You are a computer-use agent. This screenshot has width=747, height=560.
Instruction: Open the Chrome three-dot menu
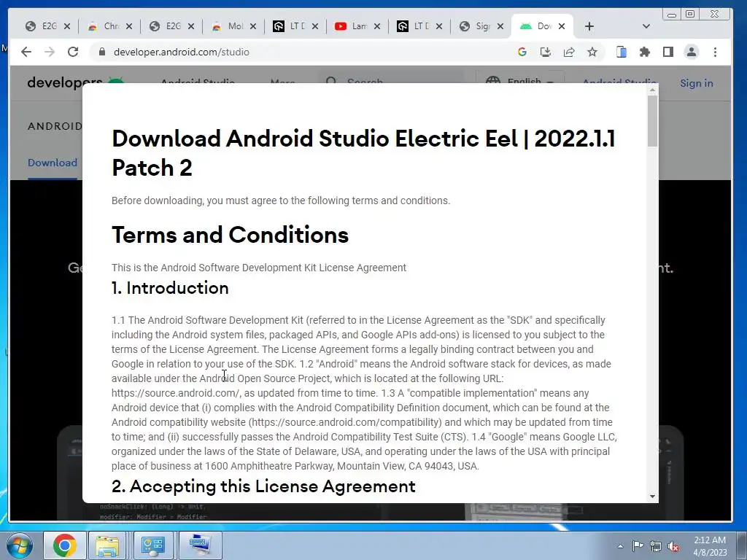click(x=715, y=52)
